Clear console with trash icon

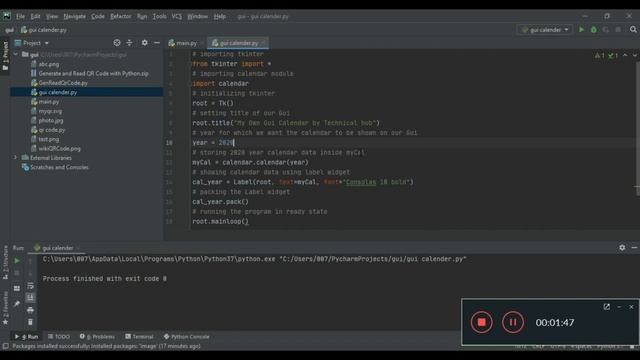30,322
